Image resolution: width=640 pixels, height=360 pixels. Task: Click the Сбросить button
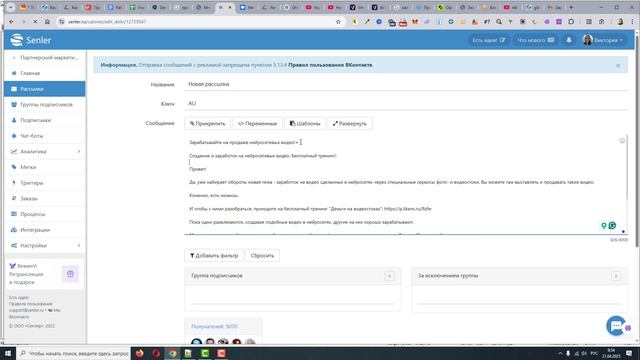[262, 256]
